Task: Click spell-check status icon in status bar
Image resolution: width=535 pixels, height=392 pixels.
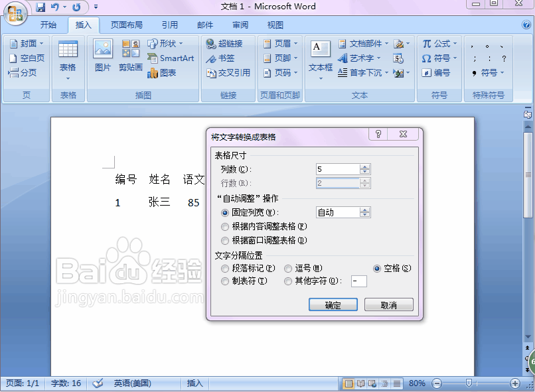Action: (98, 383)
